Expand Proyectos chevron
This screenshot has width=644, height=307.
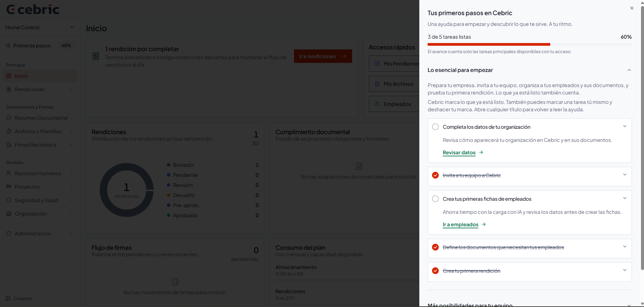[x=72, y=187]
